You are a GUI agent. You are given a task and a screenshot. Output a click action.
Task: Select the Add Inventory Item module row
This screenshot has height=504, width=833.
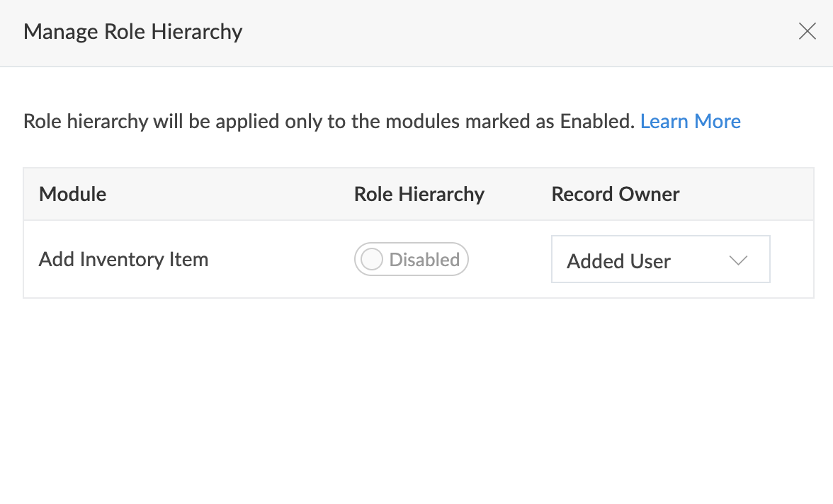click(x=123, y=260)
